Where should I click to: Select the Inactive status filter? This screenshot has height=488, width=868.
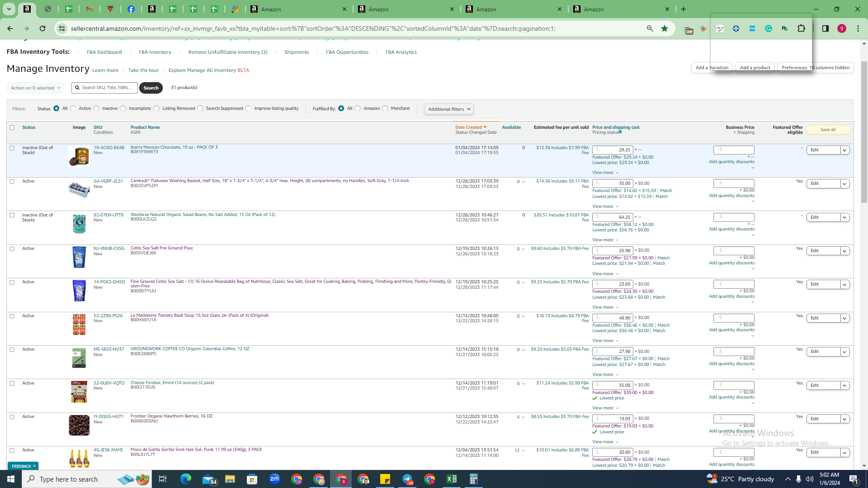(96, 108)
